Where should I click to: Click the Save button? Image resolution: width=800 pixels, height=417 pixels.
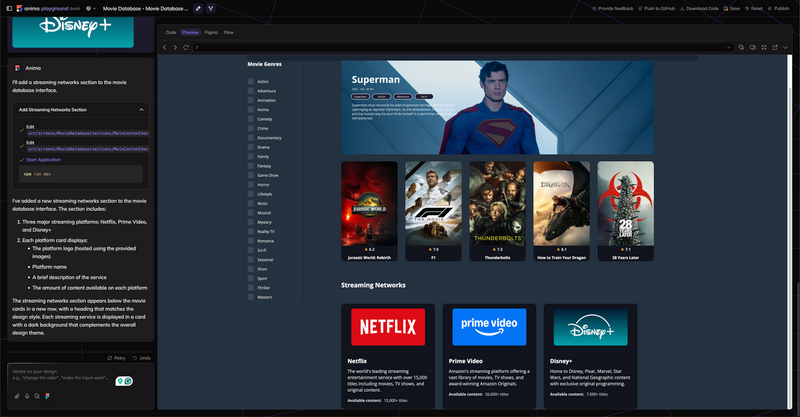pos(731,8)
